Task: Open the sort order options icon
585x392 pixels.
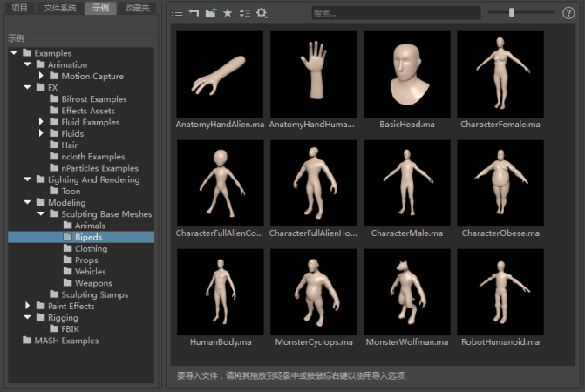Action: (x=244, y=13)
